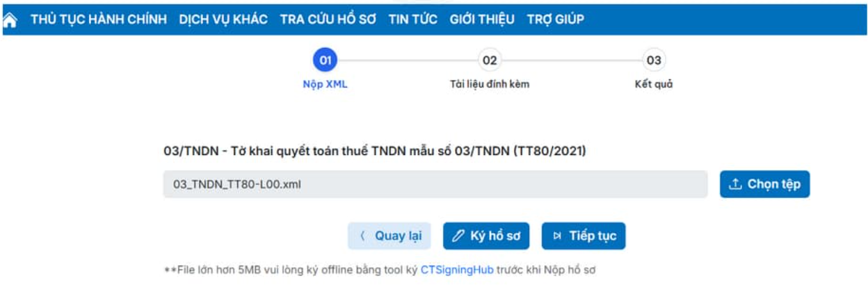Viewport: 868px width, 292px height.
Task: Click the skip-forward icon on Tiếp tục
Action: (557, 236)
